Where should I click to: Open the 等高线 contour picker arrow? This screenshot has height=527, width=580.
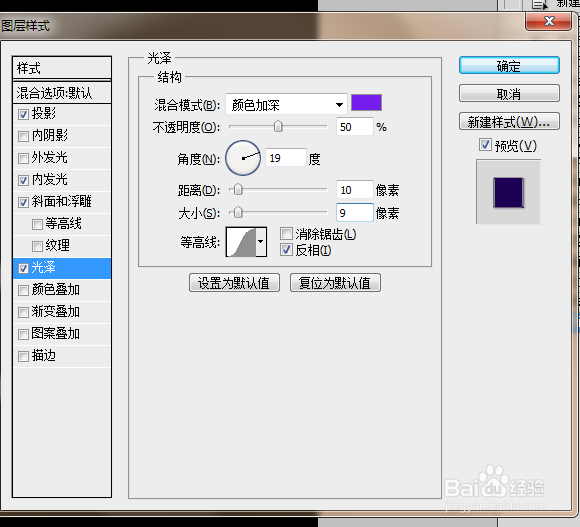click(x=261, y=241)
